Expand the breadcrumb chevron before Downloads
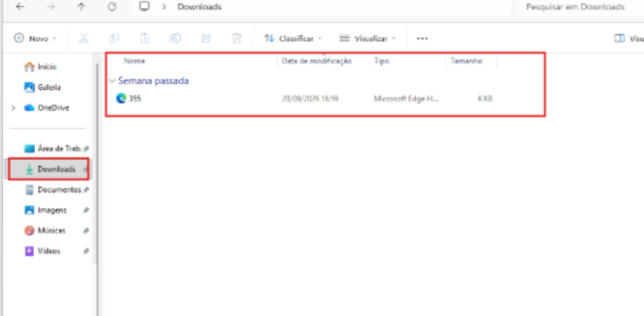This screenshot has width=644, height=316. (164, 7)
